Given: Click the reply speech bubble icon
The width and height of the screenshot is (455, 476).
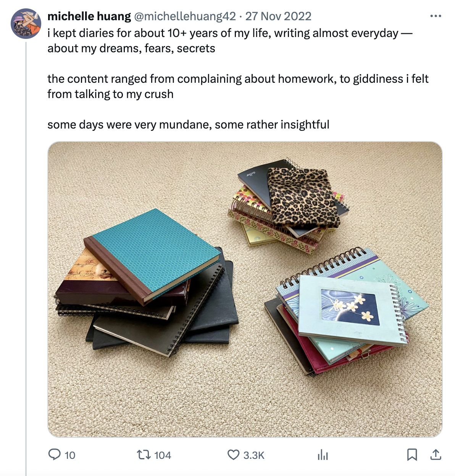Looking at the screenshot, I should coord(54,455).
